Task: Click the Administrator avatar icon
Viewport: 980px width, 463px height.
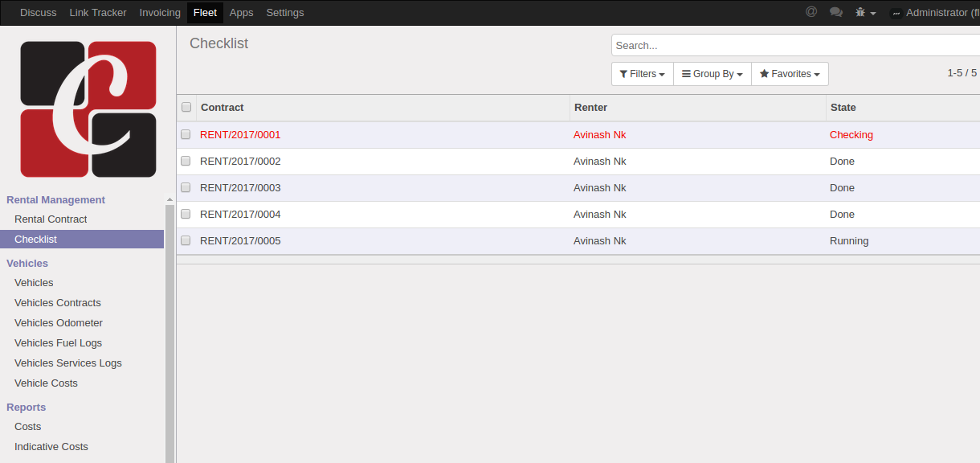Action: tap(896, 13)
